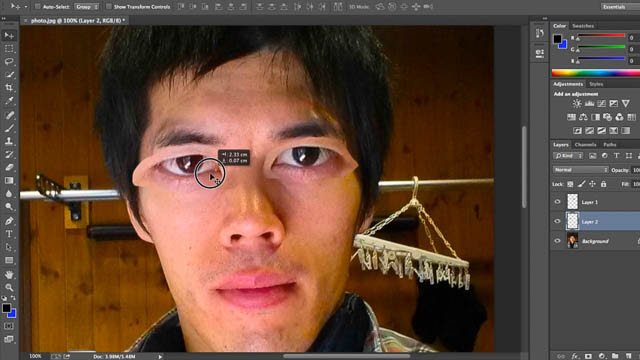The width and height of the screenshot is (640, 360).
Task: Enable Show Transform Controls checkbox
Action: click(x=109, y=7)
